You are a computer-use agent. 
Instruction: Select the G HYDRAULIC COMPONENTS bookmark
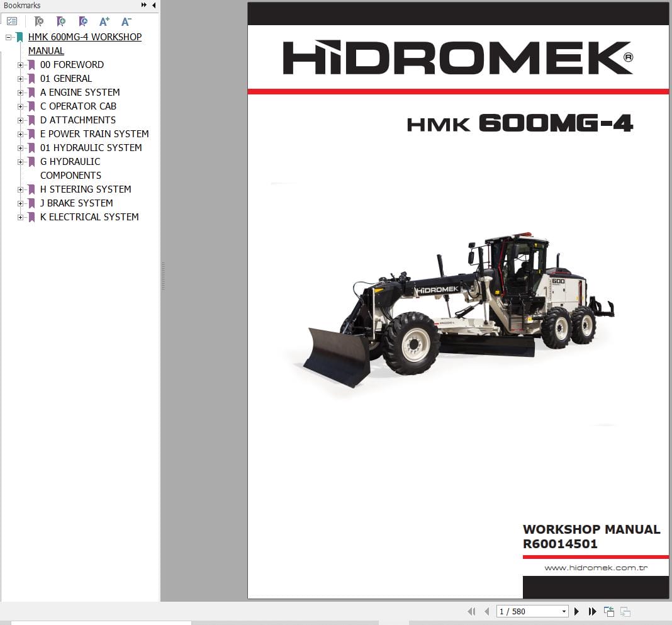70,169
